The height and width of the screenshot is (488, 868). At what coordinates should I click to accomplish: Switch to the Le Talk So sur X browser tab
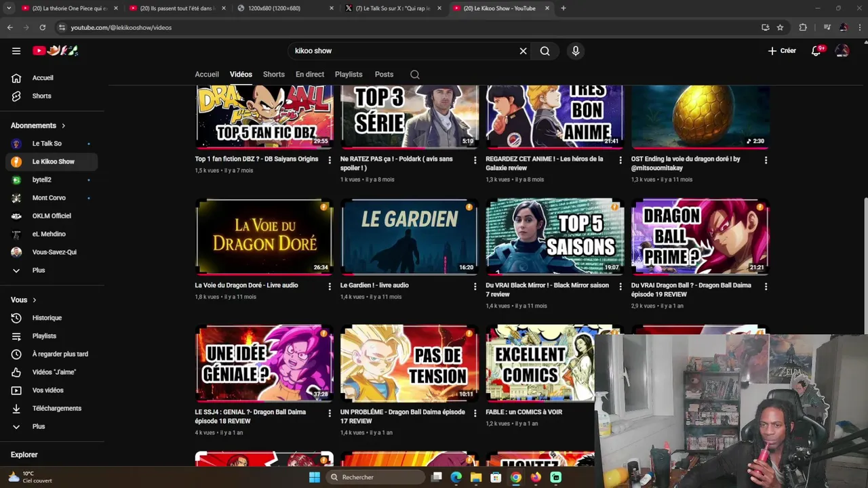(x=393, y=8)
